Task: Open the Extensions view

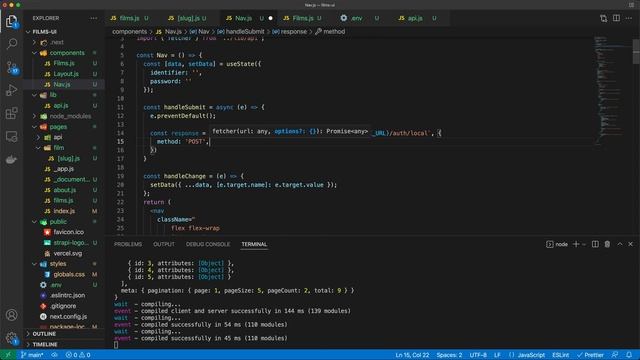Action: click(x=11, y=113)
